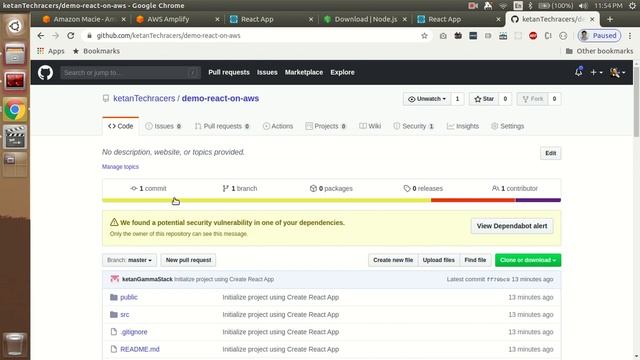The height and width of the screenshot is (360, 640).
Task: Click the Find file button
Action: pos(475,260)
